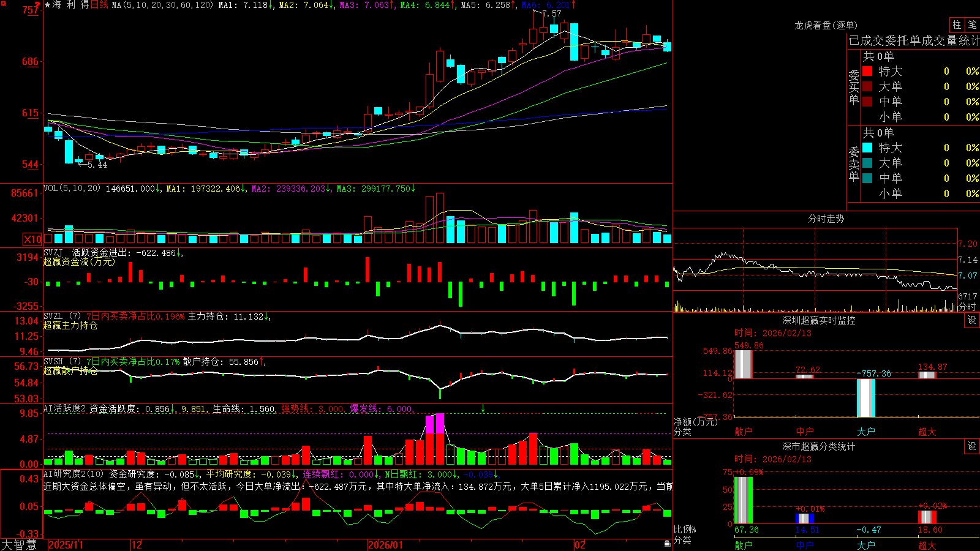
Task: Click the AI活跃度2 indicator label
Action: 64,408
